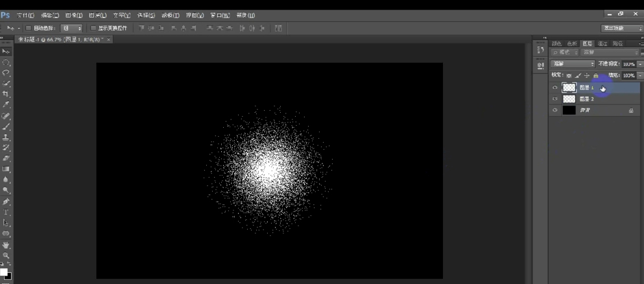Select the Lasso tool
This screenshot has height=284, width=644.
click(x=6, y=73)
